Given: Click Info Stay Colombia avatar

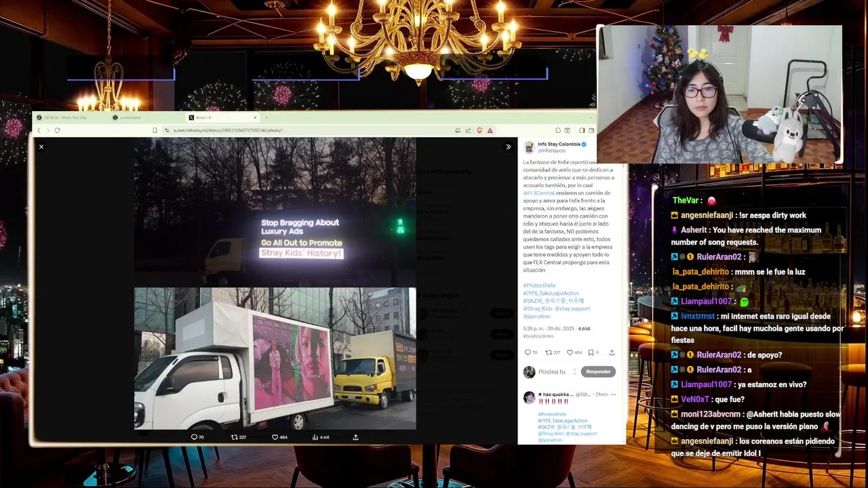Looking at the screenshot, I should point(529,147).
